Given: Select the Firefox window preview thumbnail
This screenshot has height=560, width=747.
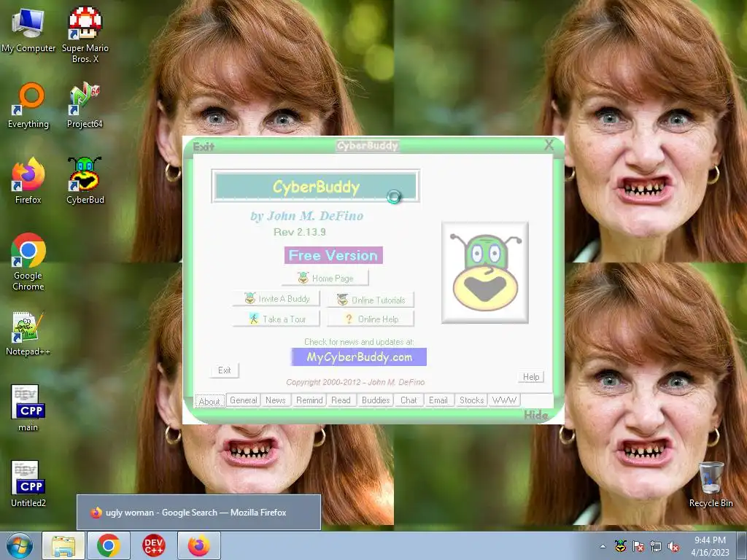Looking at the screenshot, I should tap(198, 513).
